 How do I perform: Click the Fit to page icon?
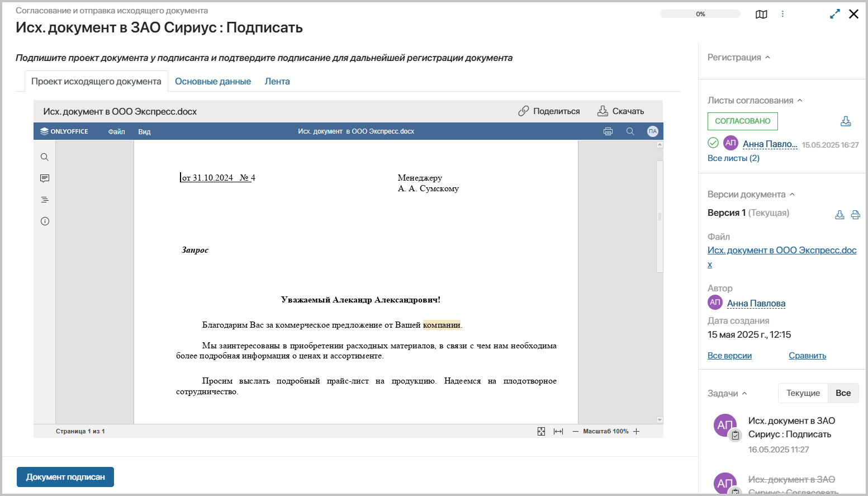(541, 432)
